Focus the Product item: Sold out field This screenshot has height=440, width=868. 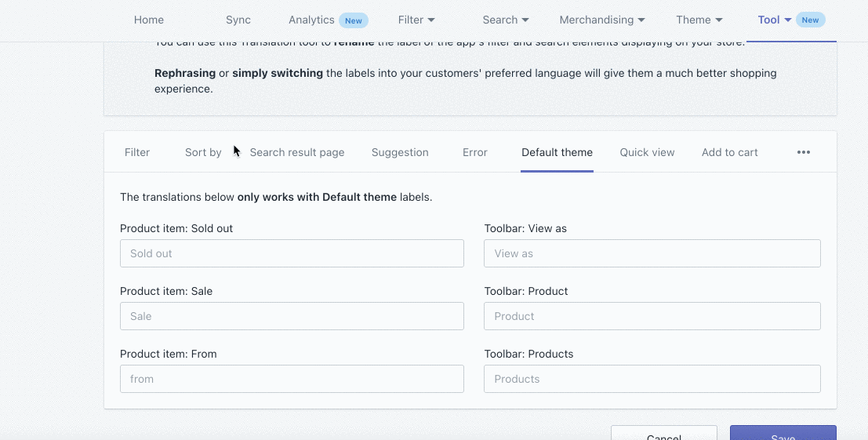point(292,253)
